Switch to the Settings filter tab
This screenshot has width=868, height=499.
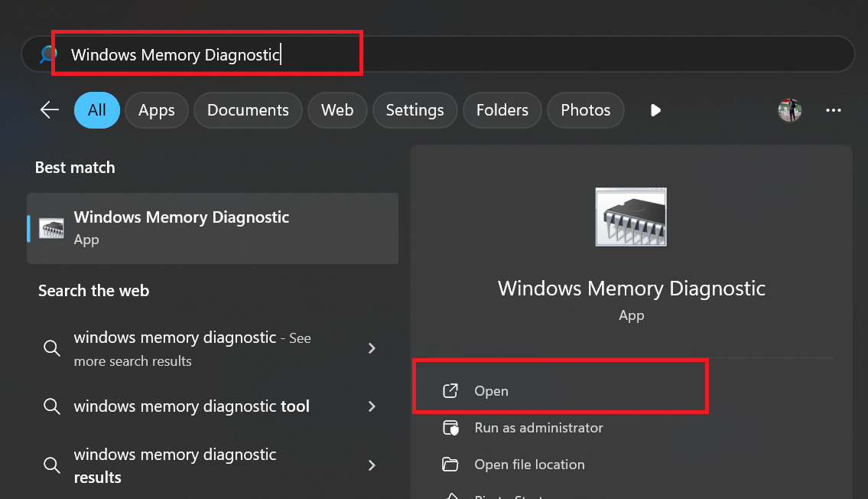click(x=414, y=110)
